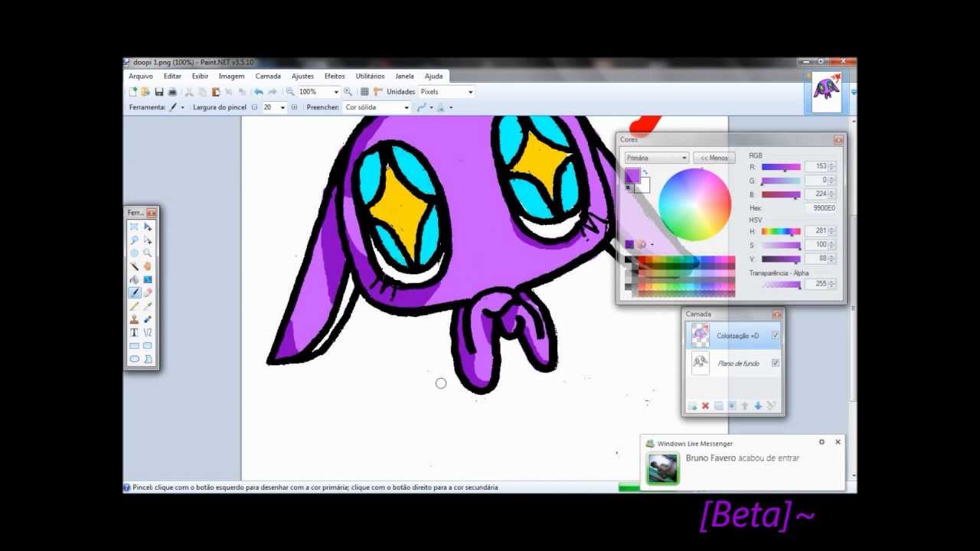Viewport: 980px width, 551px height.
Task: Click the move layer down arrow button
Action: pyautogui.click(x=758, y=406)
